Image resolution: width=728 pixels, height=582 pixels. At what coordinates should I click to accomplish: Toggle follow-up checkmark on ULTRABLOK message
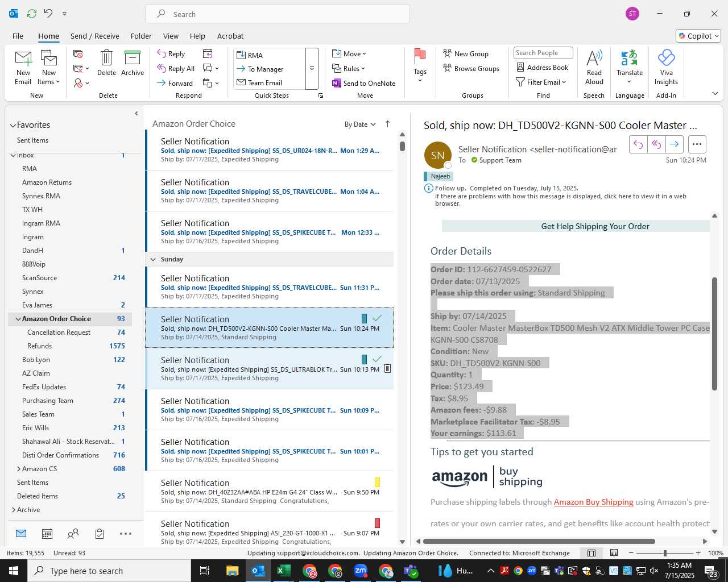pos(377,359)
